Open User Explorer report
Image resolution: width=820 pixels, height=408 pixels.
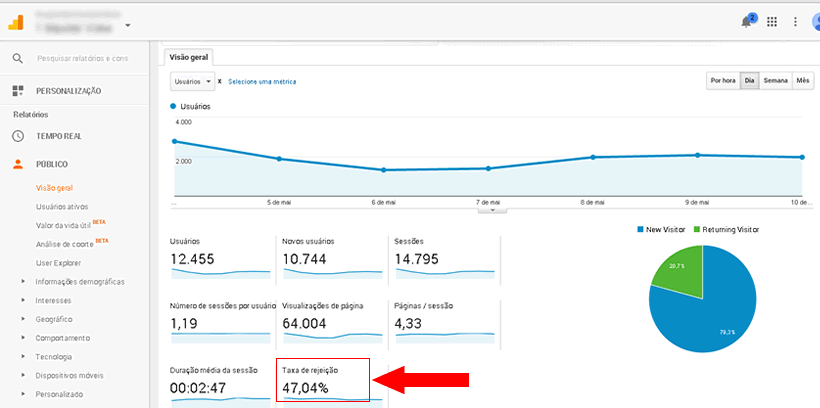[58, 263]
